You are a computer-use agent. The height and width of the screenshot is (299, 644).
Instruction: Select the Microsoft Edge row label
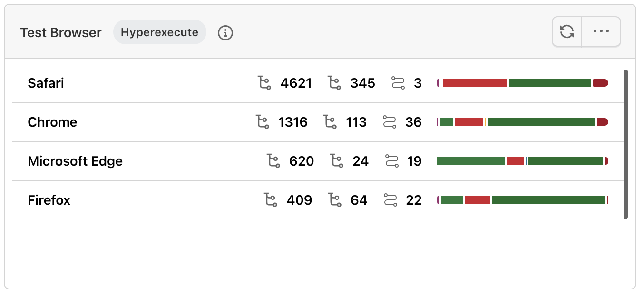[75, 161]
